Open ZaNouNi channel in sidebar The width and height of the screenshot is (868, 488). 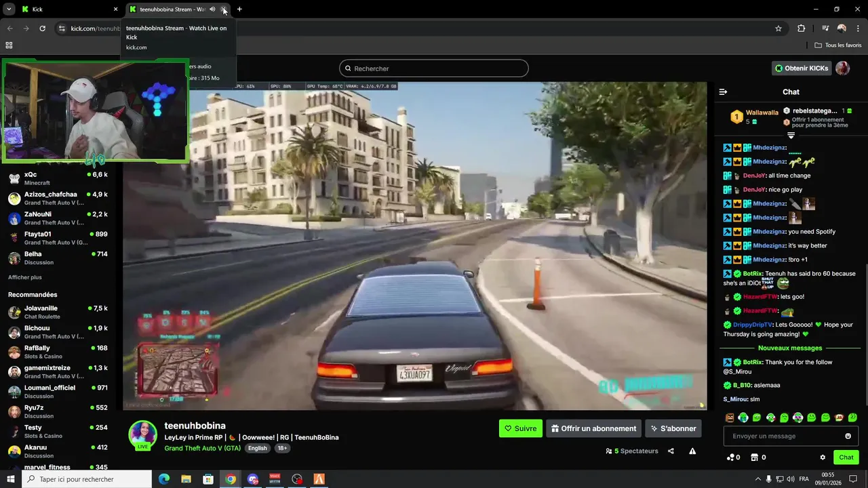coord(58,218)
